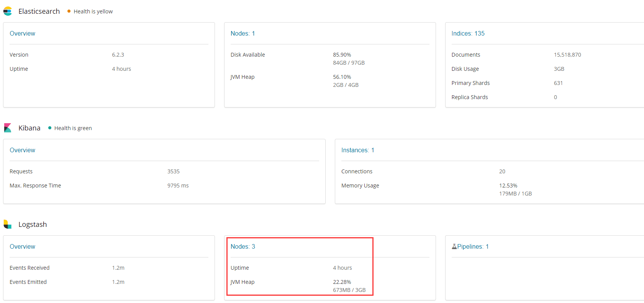Screen dimensions: 644x303
Task: Select the 85.90% disk available value
Action: pyautogui.click(x=342, y=55)
